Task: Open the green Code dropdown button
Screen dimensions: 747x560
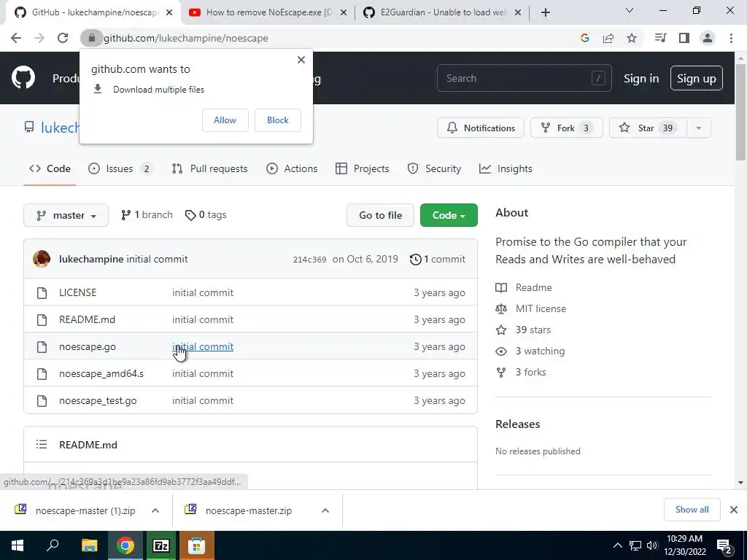Action: click(449, 215)
